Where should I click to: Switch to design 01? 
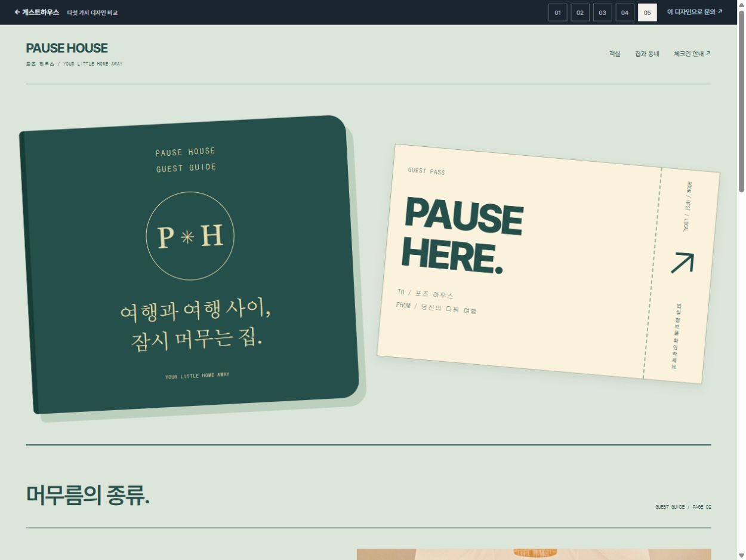[x=557, y=13]
